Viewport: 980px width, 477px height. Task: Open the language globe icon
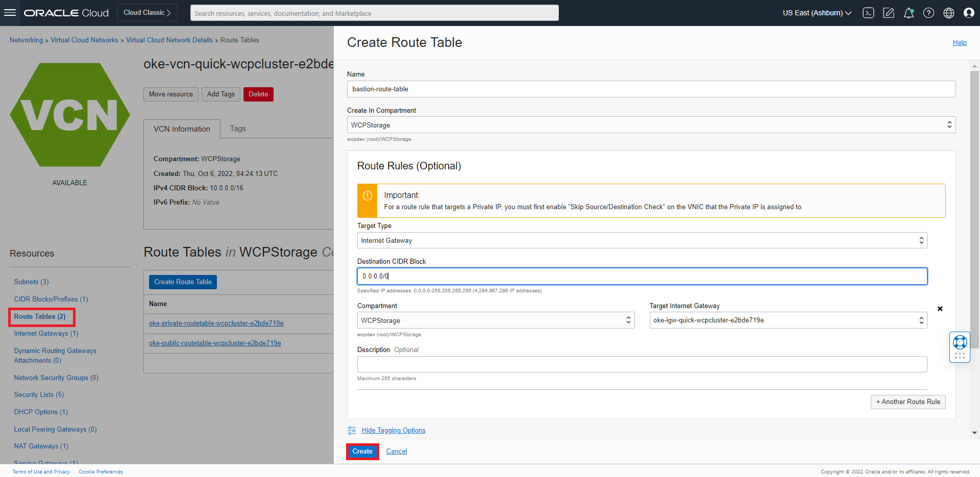(948, 13)
